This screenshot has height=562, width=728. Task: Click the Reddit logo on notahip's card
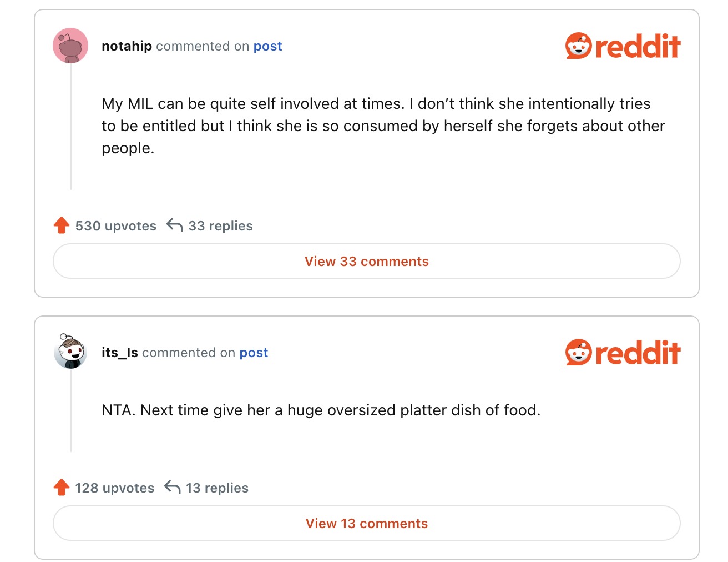[623, 46]
